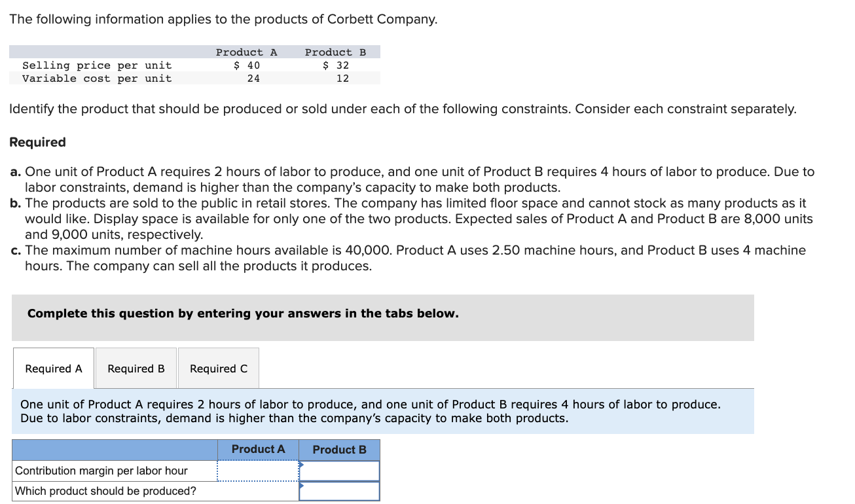Open the Product B contribution margin dropdown arrow
855x504 pixels.
click(x=302, y=466)
